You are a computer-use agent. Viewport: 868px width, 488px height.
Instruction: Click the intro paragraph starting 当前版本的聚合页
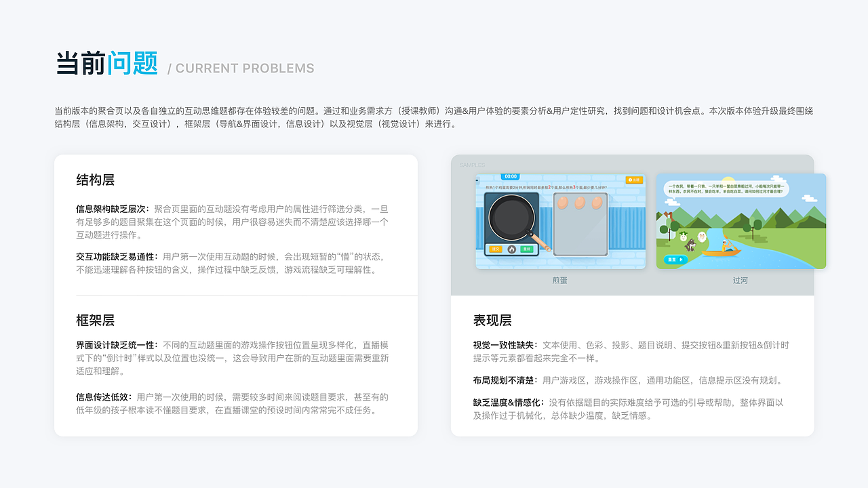coord(434,117)
